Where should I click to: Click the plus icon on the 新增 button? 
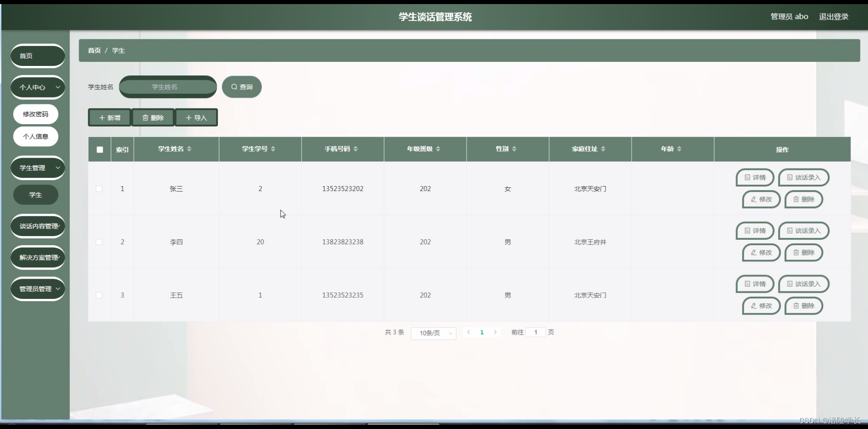click(x=103, y=117)
